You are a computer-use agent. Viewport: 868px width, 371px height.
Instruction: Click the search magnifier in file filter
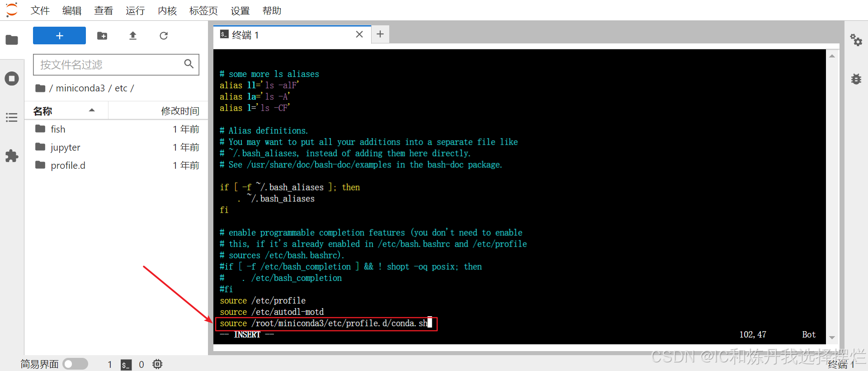189,64
